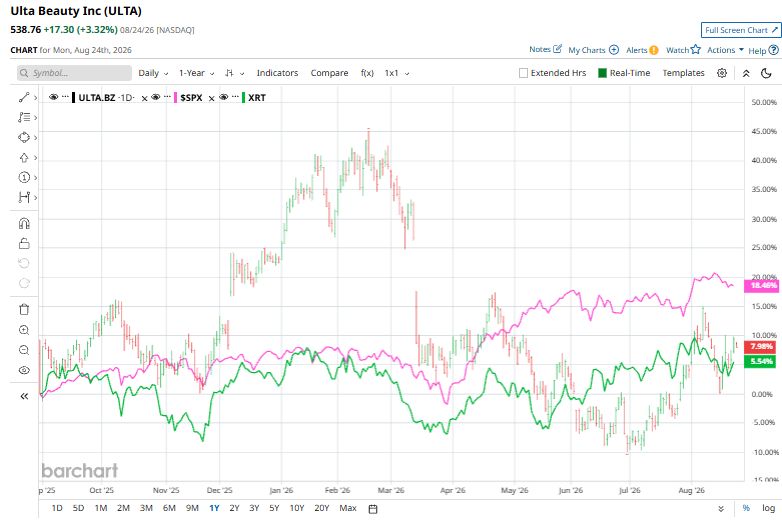Toggle drawings visibility eye in left toolbar
Screen dimensions: 782x522
tap(24, 370)
